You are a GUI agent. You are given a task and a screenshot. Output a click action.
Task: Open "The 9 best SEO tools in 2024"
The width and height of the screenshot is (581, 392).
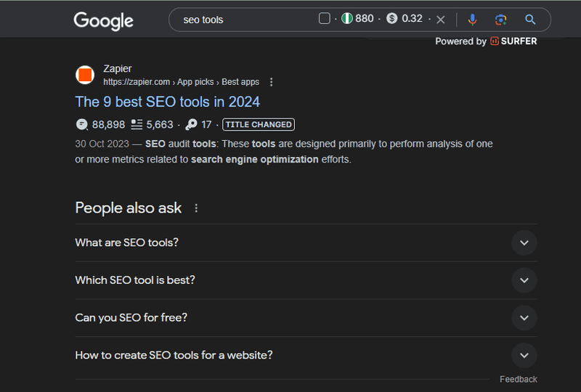click(168, 102)
